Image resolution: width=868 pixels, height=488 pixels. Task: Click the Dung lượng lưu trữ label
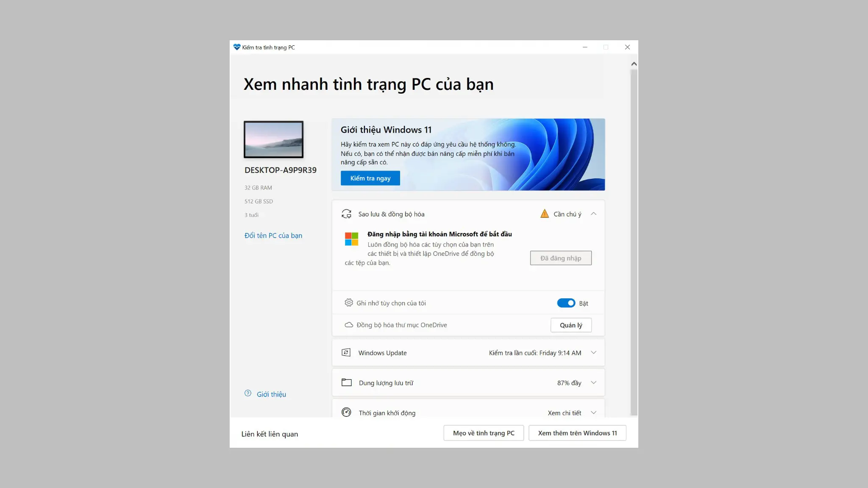point(386,383)
